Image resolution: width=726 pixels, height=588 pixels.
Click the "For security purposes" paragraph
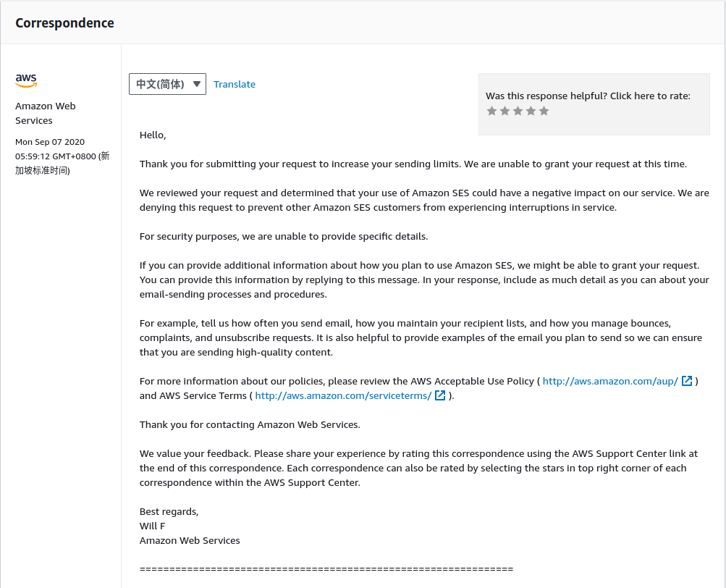[284, 236]
